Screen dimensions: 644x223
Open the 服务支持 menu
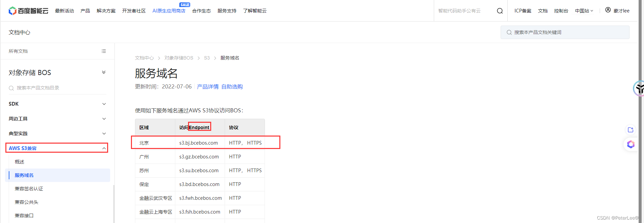click(x=227, y=11)
